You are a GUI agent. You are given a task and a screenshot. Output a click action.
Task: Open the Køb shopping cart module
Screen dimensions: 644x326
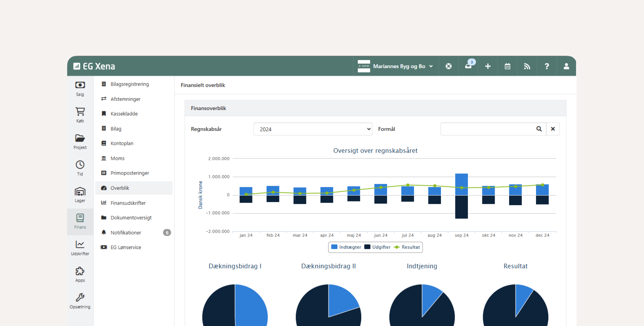click(x=80, y=115)
